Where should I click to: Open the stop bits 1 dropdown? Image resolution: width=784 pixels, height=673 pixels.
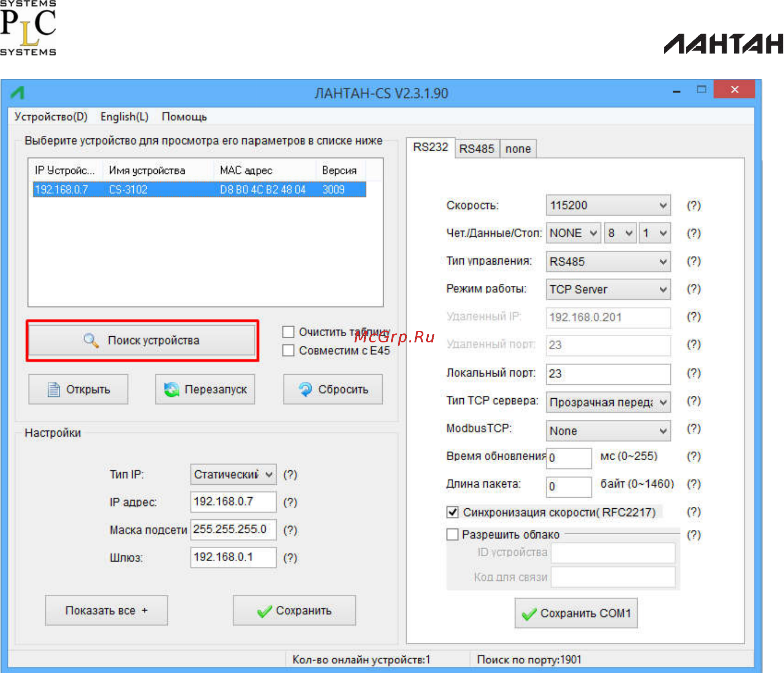coord(654,233)
